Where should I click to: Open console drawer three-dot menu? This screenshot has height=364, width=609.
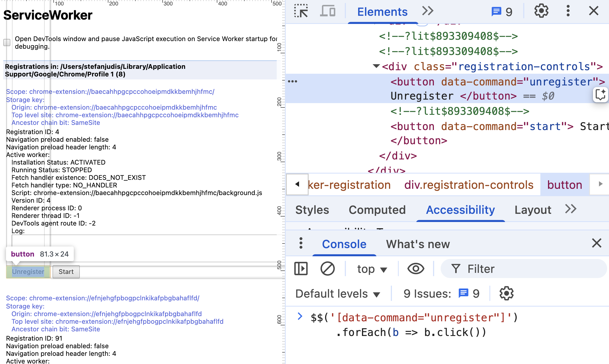tap(301, 243)
